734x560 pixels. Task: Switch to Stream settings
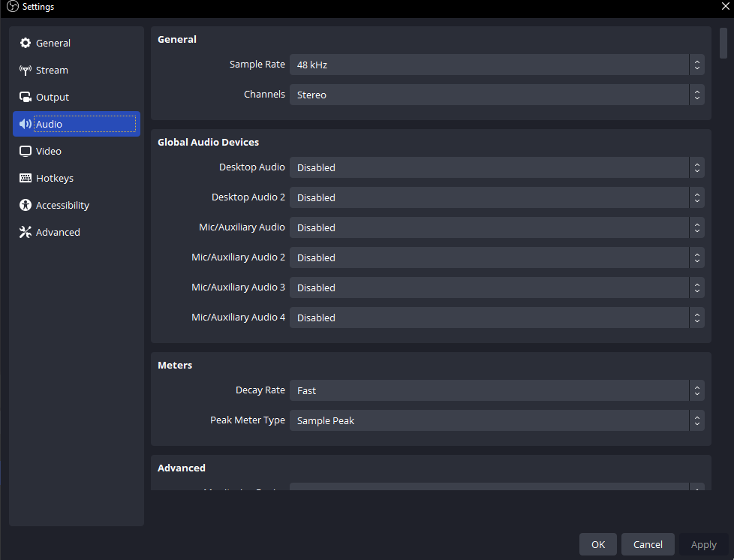[77, 71]
